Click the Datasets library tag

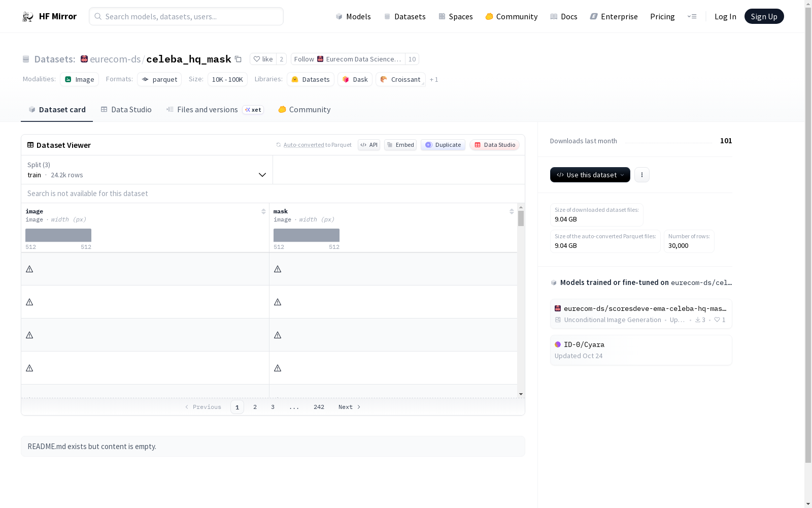tap(311, 79)
